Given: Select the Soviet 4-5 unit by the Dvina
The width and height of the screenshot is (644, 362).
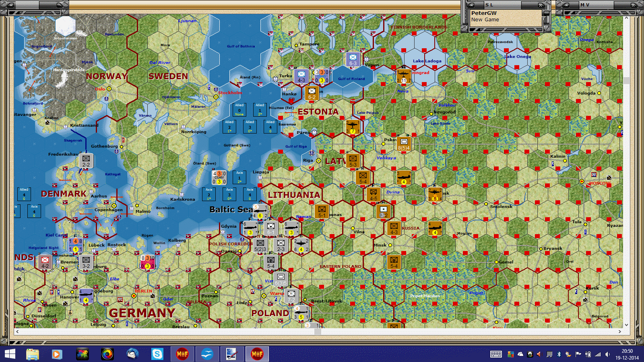Looking at the screenshot, I should (x=374, y=194).
